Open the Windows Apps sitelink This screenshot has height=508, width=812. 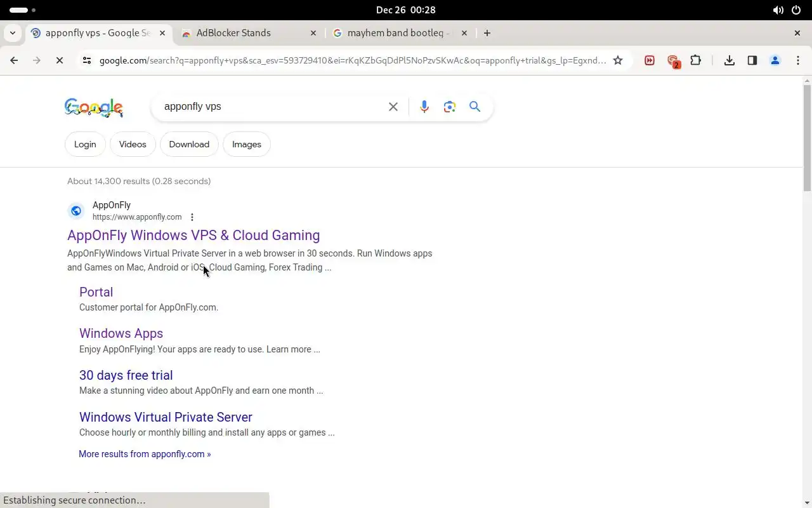click(121, 333)
